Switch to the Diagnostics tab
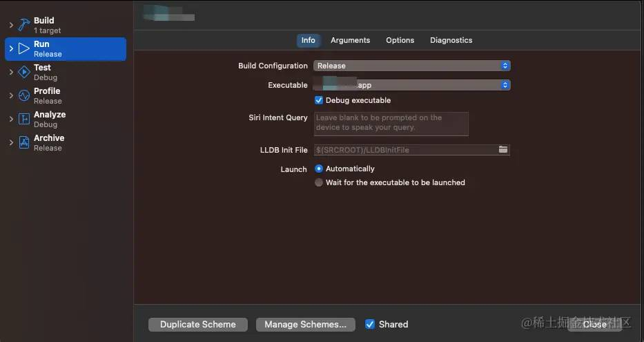This screenshot has width=644, height=342. pos(451,40)
